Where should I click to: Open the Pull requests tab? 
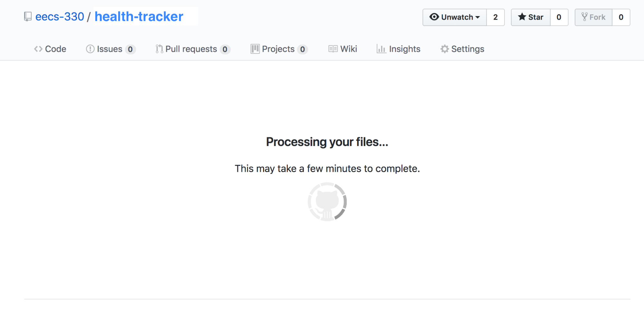click(191, 49)
